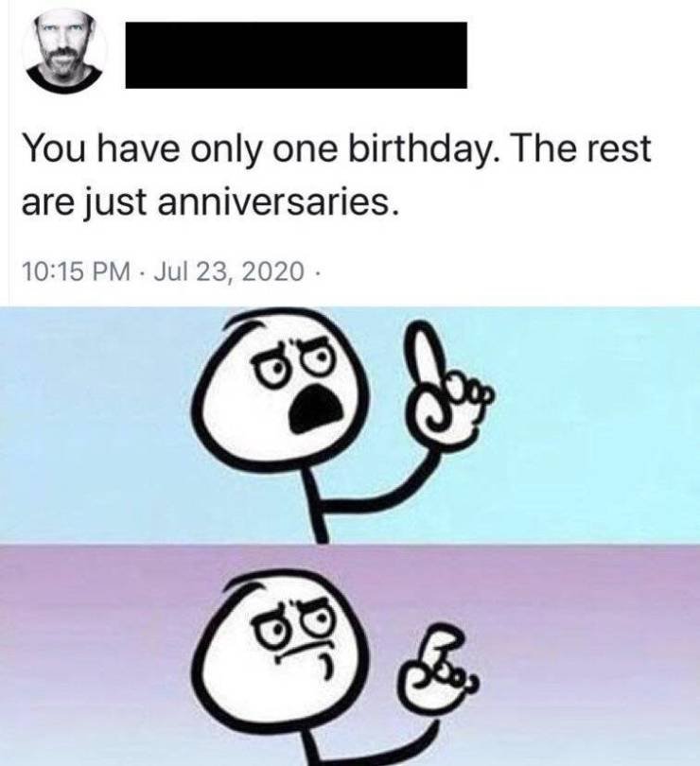
Task: Click the blacked-out username bar
Action: (x=296, y=55)
